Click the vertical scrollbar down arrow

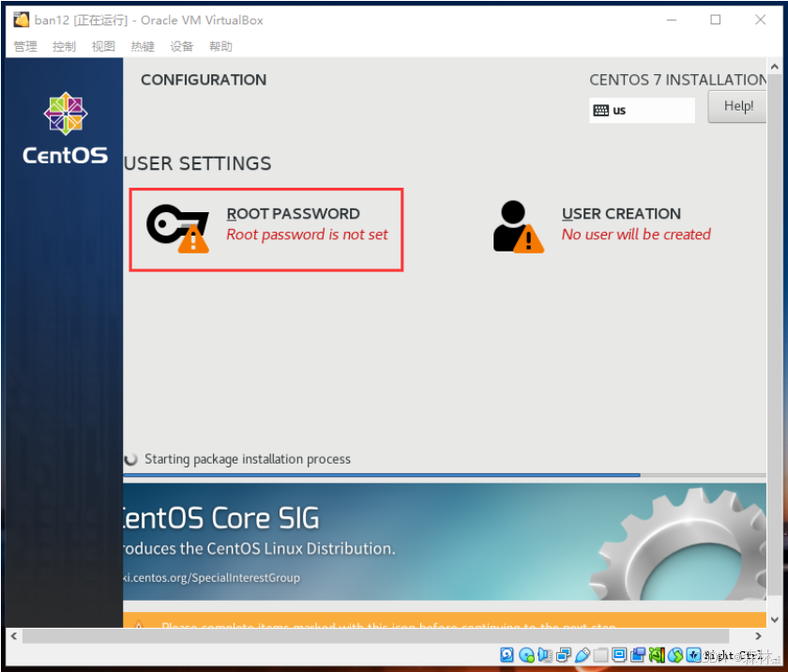(775, 619)
